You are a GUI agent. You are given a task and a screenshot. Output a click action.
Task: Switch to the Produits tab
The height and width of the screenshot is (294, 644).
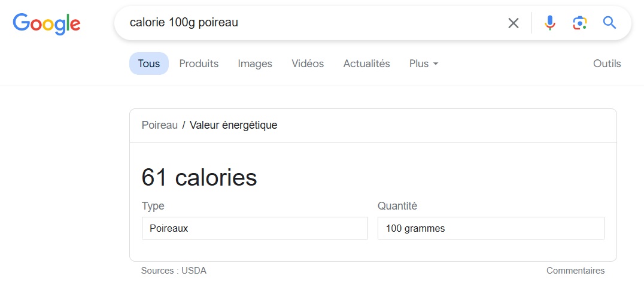tap(199, 63)
